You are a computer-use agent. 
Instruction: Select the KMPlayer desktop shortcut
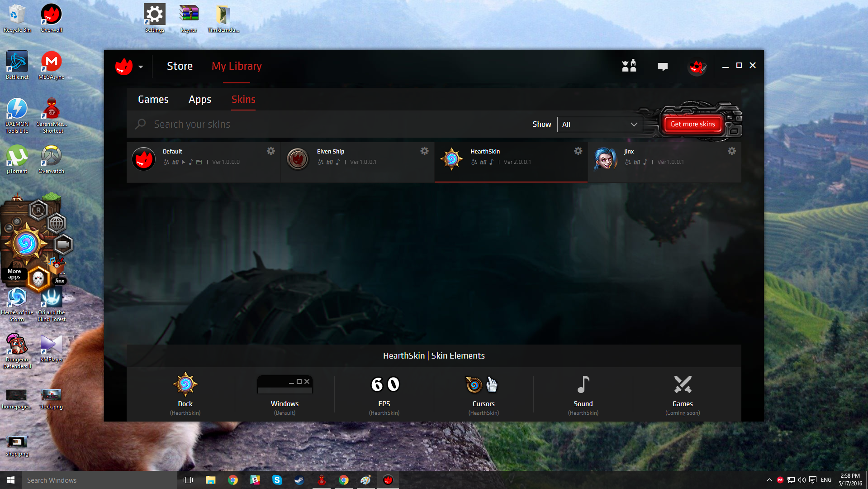point(52,348)
